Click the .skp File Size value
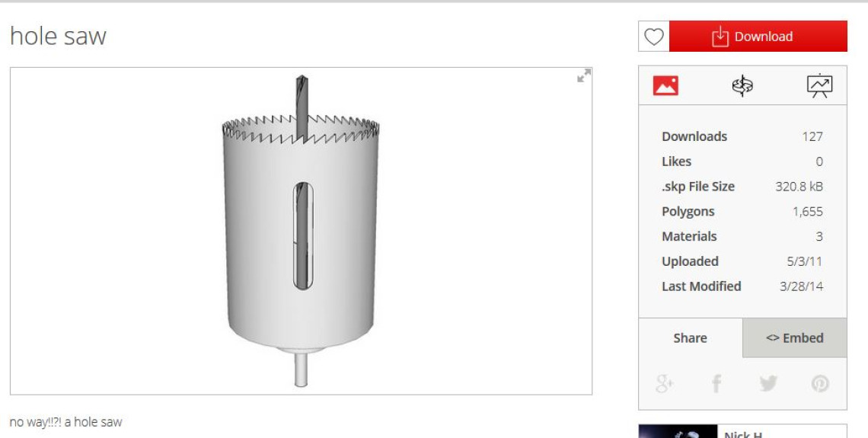Image resolution: width=868 pixels, height=438 pixels. pos(799,187)
